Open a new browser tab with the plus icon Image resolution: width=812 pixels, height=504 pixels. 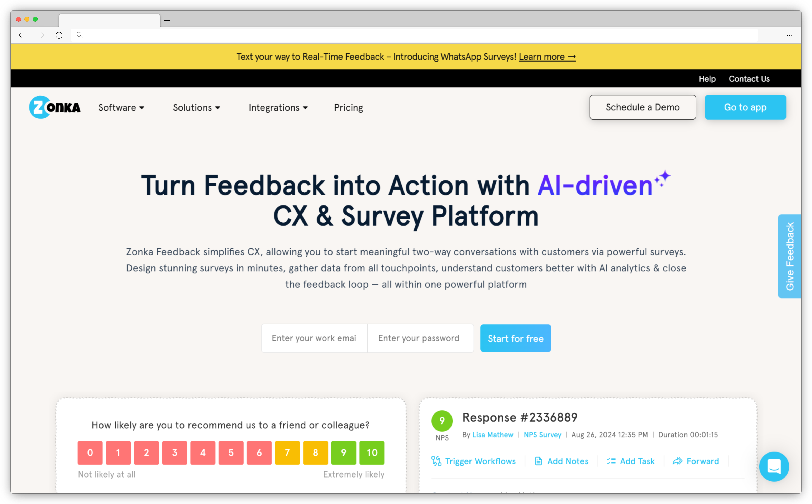point(167,20)
